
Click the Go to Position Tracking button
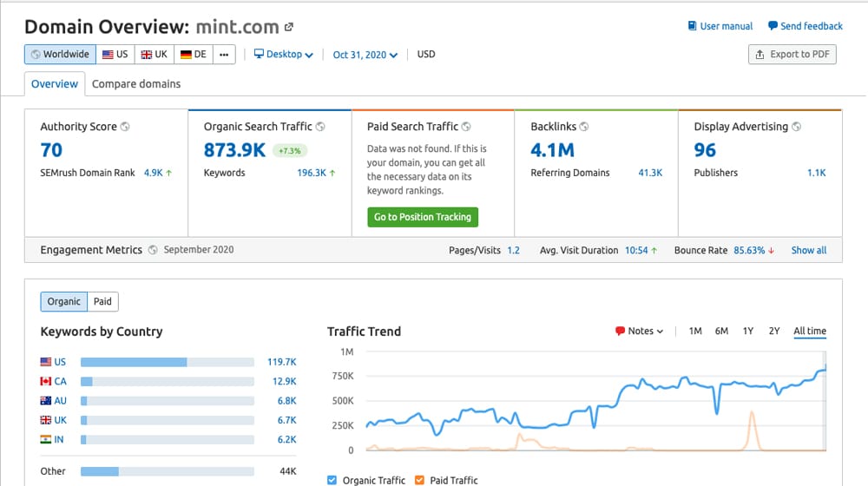(x=423, y=217)
